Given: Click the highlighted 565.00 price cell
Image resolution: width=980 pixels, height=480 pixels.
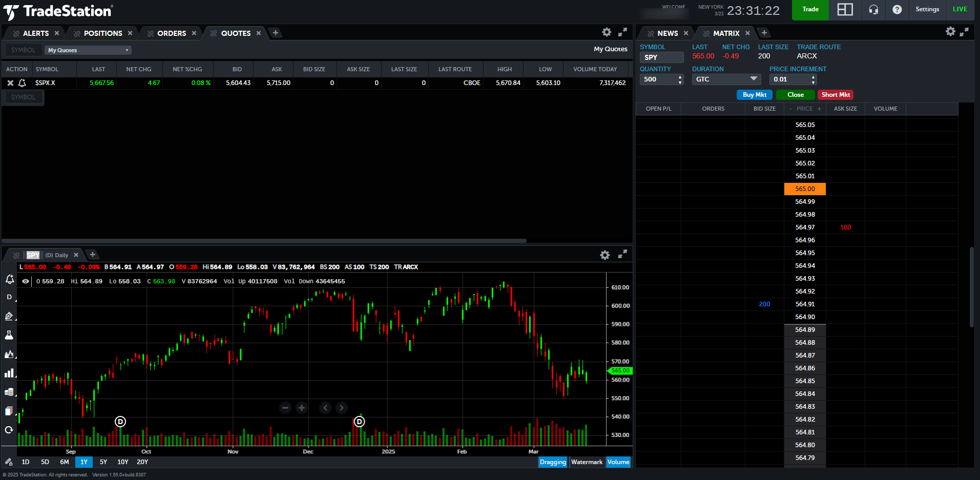Looking at the screenshot, I should (x=805, y=189).
